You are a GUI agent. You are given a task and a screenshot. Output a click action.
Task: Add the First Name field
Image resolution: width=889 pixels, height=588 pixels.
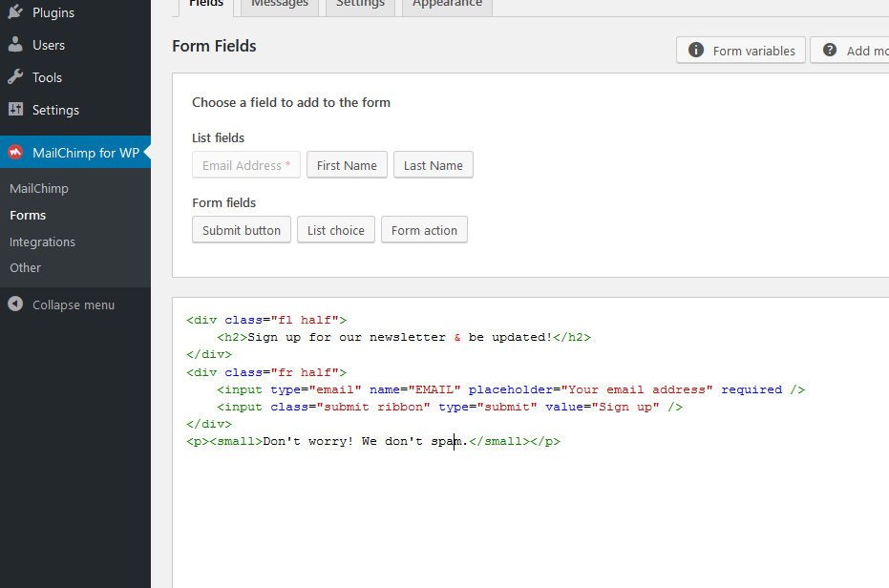(347, 165)
